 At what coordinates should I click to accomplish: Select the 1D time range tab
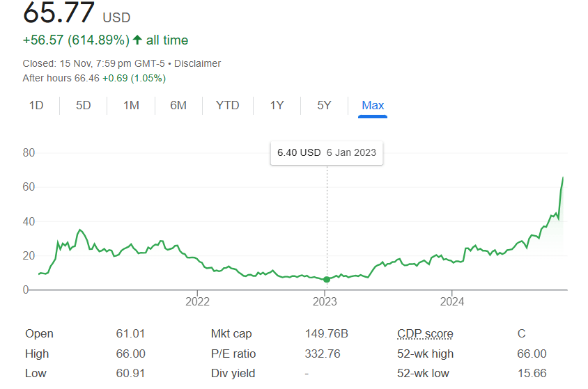36,106
